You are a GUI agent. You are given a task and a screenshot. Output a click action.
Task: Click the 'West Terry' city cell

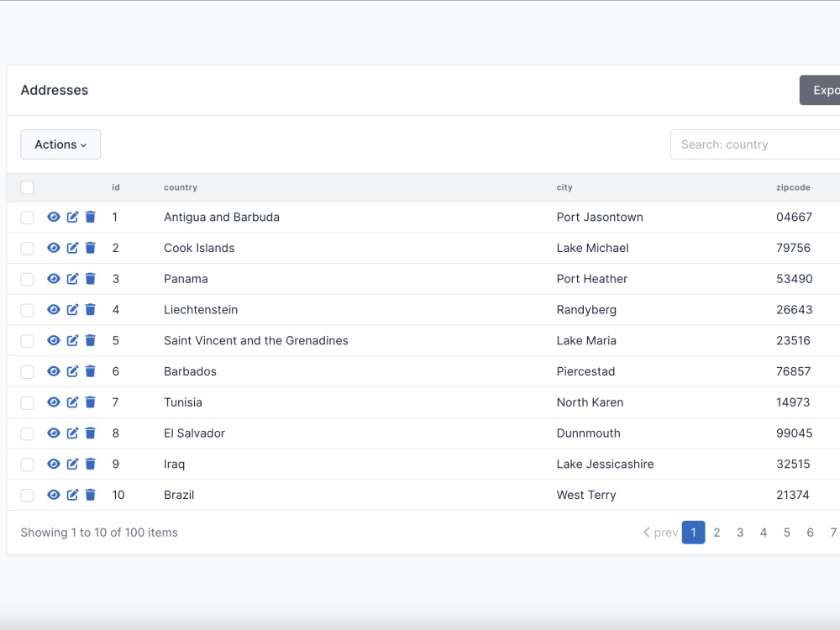586,495
